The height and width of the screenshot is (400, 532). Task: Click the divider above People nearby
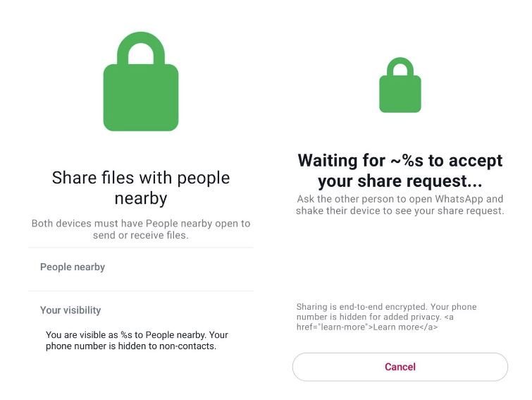(x=141, y=248)
